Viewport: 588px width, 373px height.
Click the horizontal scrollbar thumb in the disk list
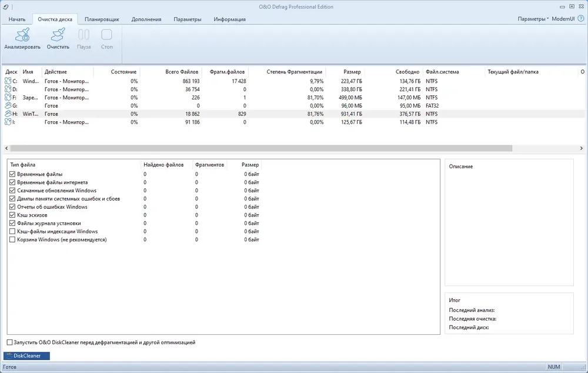point(261,148)
